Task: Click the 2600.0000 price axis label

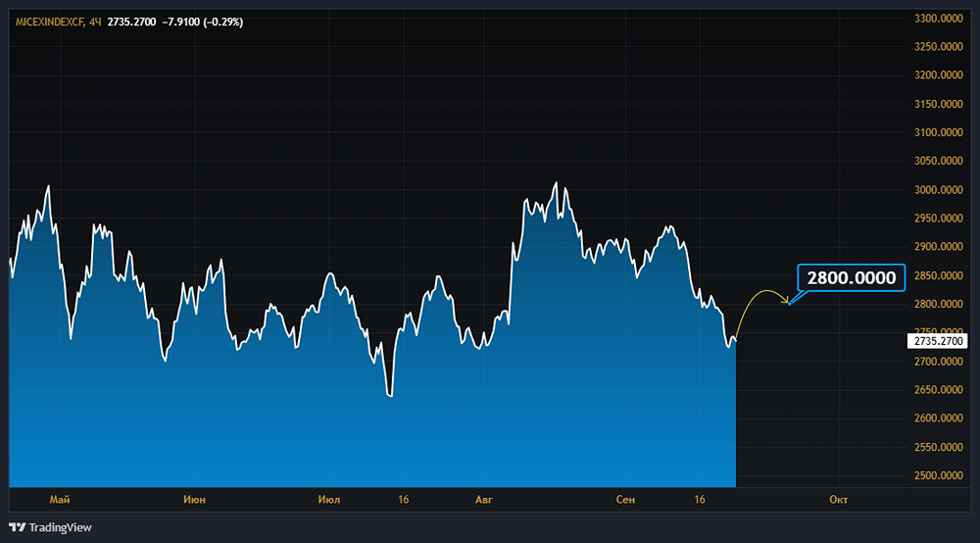Action: [938, 418]
